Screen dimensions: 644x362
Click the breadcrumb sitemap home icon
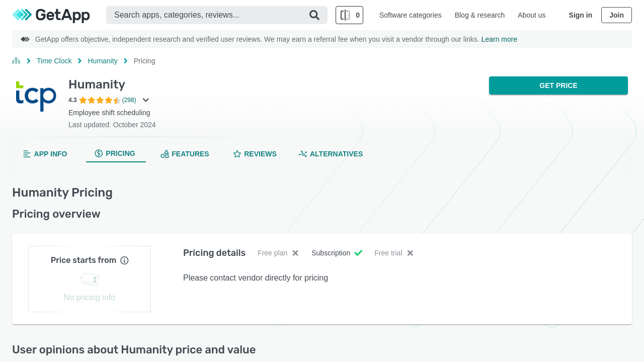coord(16,61)
